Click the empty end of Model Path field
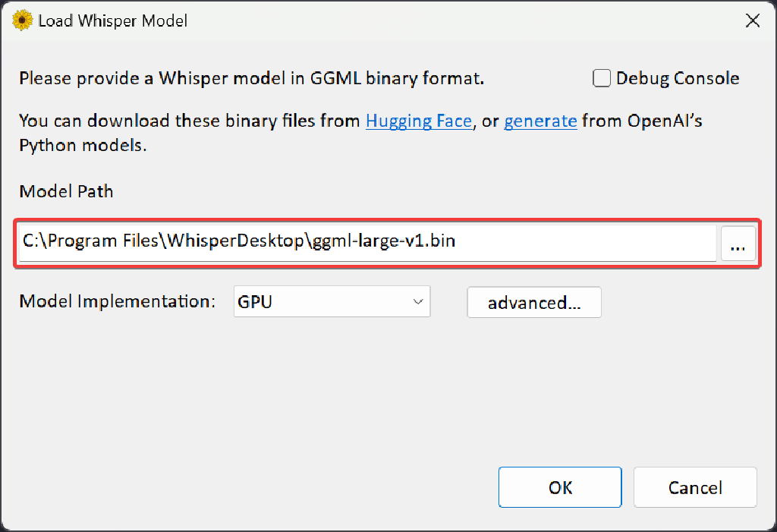This screenshot has width=777, height=532. point(607,242)
